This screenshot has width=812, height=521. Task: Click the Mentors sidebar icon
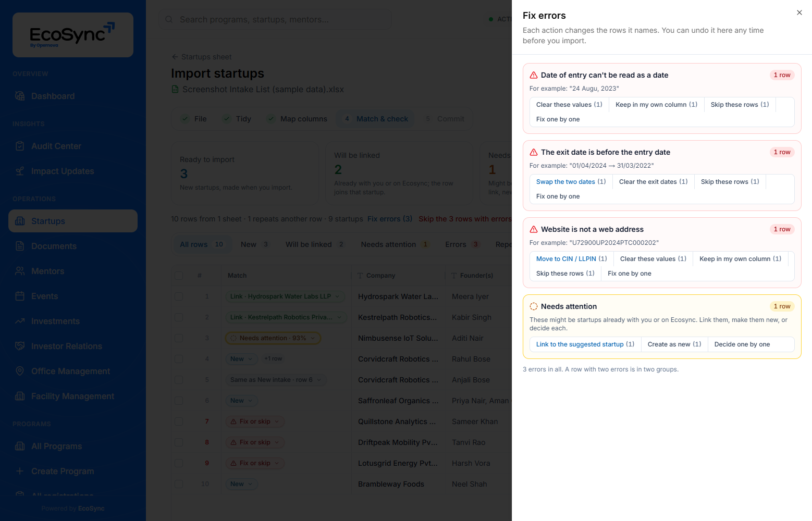(20, 271)
